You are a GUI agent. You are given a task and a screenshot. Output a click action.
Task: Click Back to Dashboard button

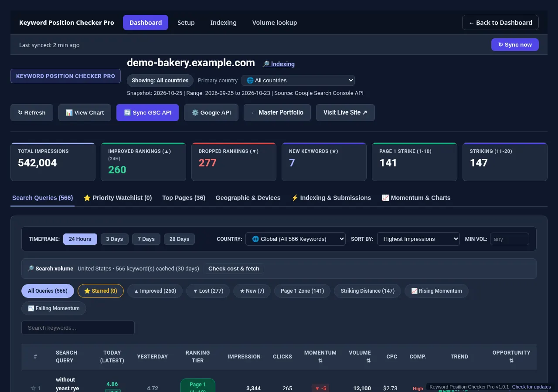click(500, 23)
